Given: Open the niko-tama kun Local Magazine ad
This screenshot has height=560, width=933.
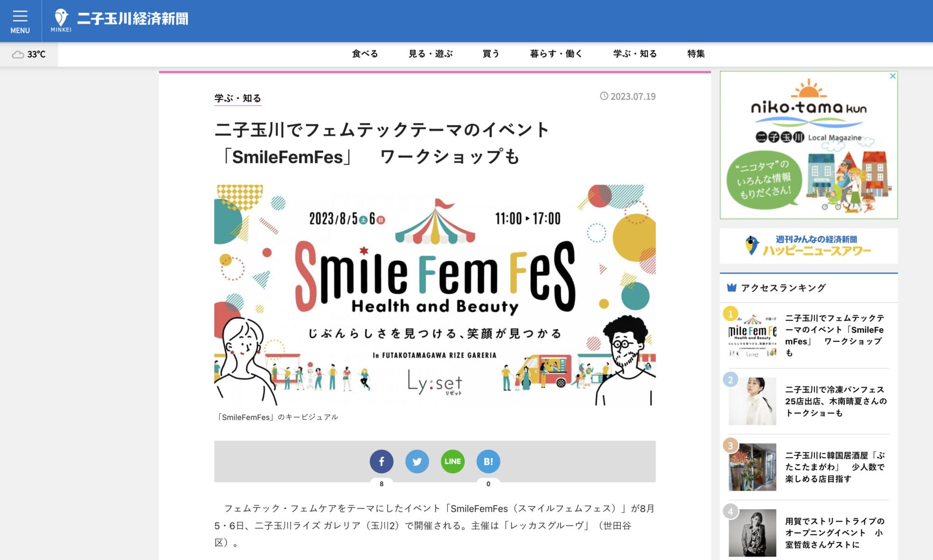Looking at the screenshot, I should (x=808, y=145).
